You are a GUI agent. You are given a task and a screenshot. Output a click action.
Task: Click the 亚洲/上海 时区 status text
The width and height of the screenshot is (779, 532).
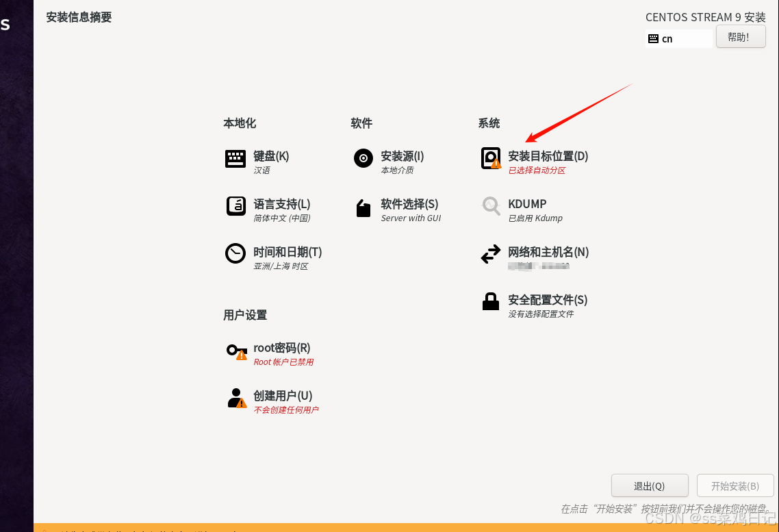(x=281, y=266)
